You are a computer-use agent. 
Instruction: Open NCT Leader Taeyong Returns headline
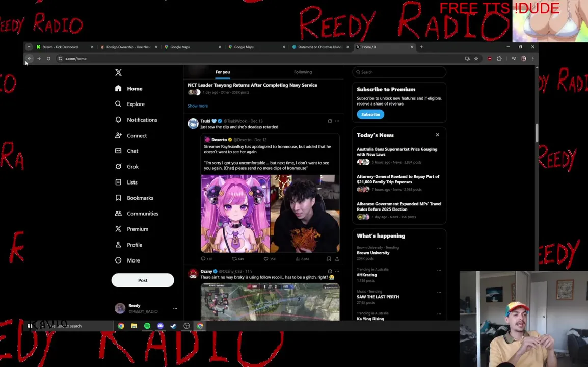[252, 85]
